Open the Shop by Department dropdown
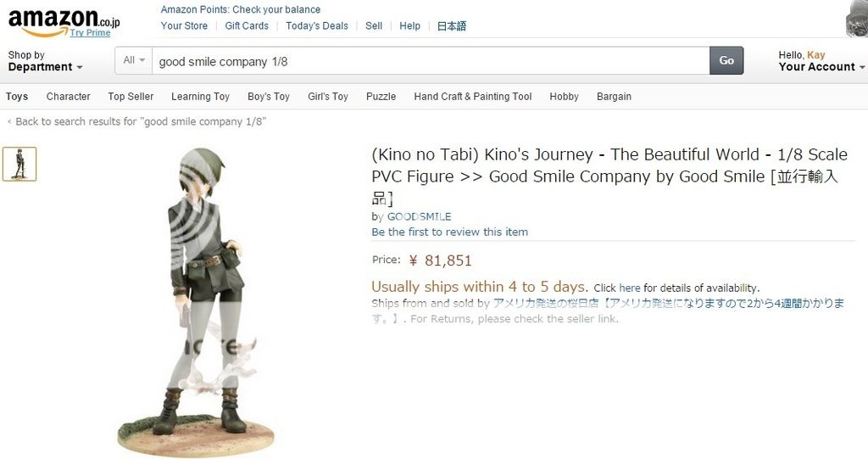Screen dimensions: 868x459 pyautogui.click(x=45, y=61)
